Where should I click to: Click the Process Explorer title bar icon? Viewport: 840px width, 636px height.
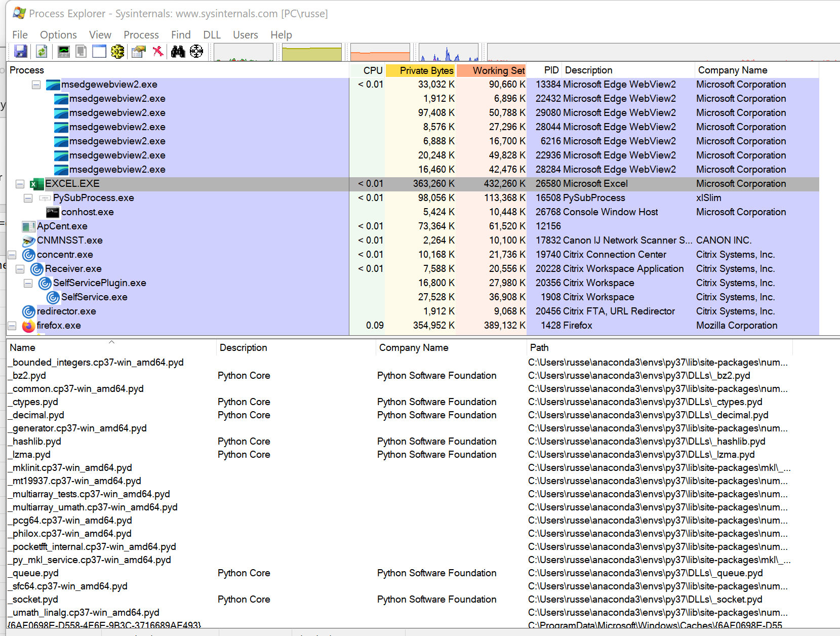click(x=19, y=13)
